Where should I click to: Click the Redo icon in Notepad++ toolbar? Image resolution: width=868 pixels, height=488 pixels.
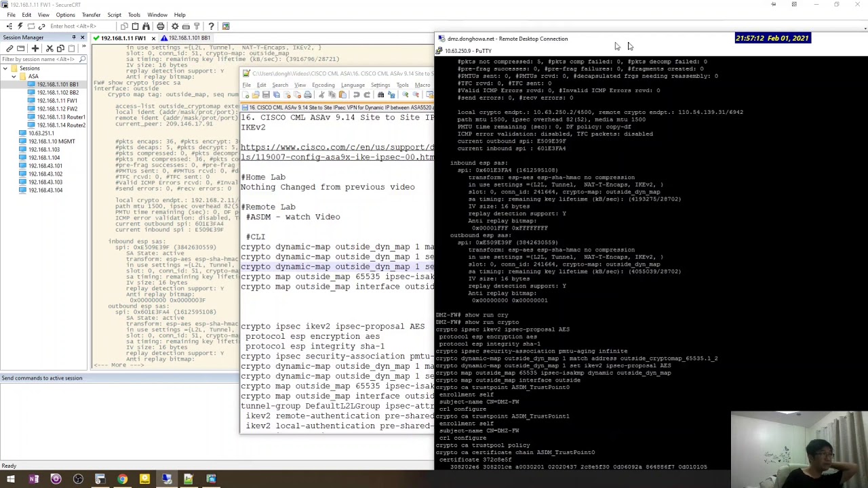point(366,95)
